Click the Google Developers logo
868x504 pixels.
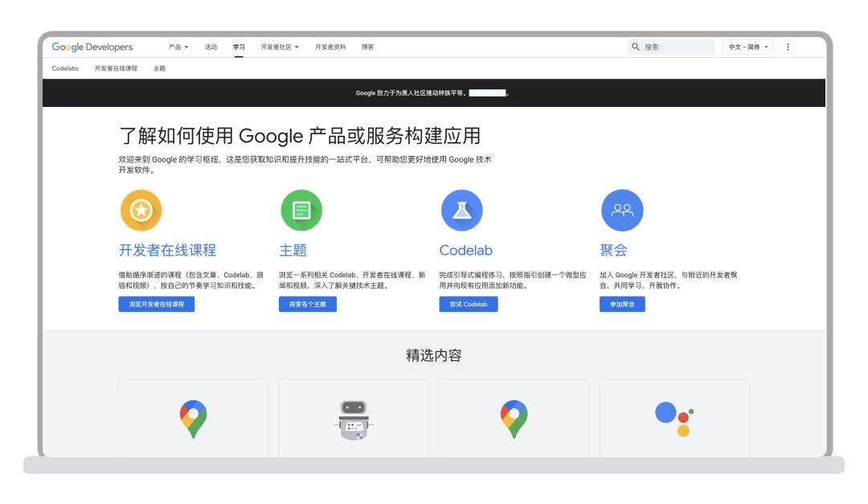[x=92, y=47]
